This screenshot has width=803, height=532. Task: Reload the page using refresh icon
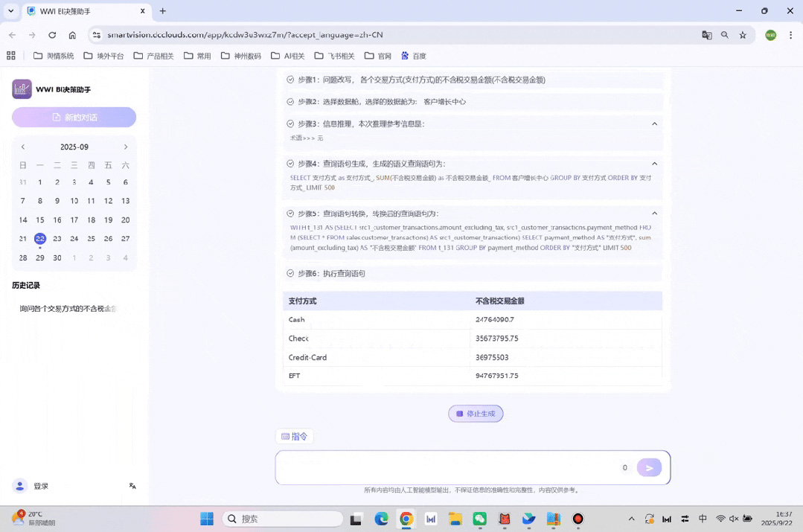tap(52, 35)
